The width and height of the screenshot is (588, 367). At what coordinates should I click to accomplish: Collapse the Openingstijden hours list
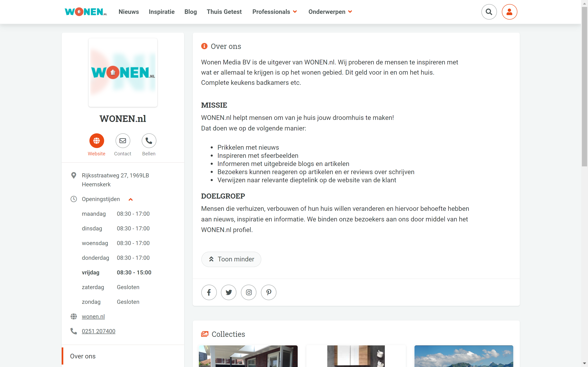(130, 199)
